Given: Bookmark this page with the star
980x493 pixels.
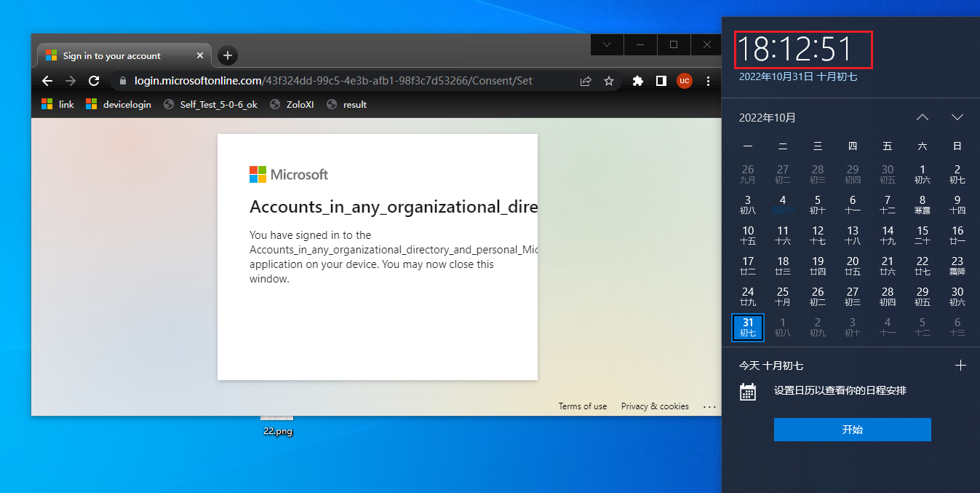Looking at the screenshot, I should (609, 81).
